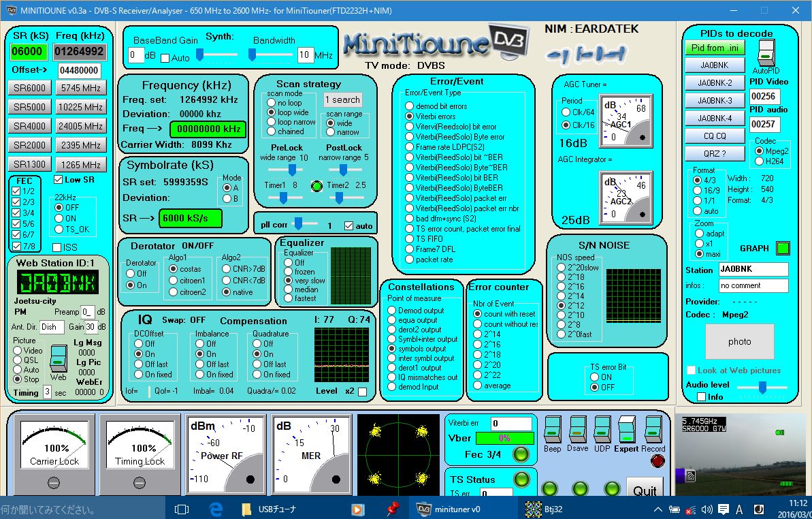The image size is (812, 519).
Task: Select 16/9 format radio button
Action: 698,190
